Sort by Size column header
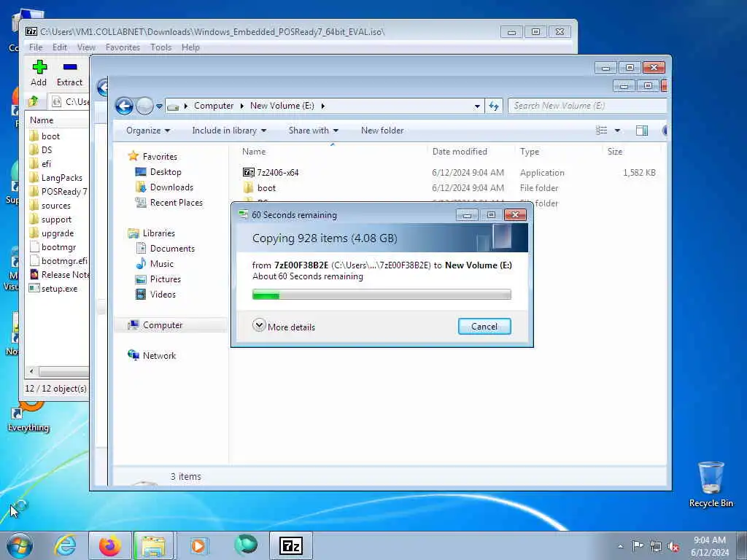Image resolution: width=747 pixels, height=560 pixels. pyautogui.click(x=631, y=152)
